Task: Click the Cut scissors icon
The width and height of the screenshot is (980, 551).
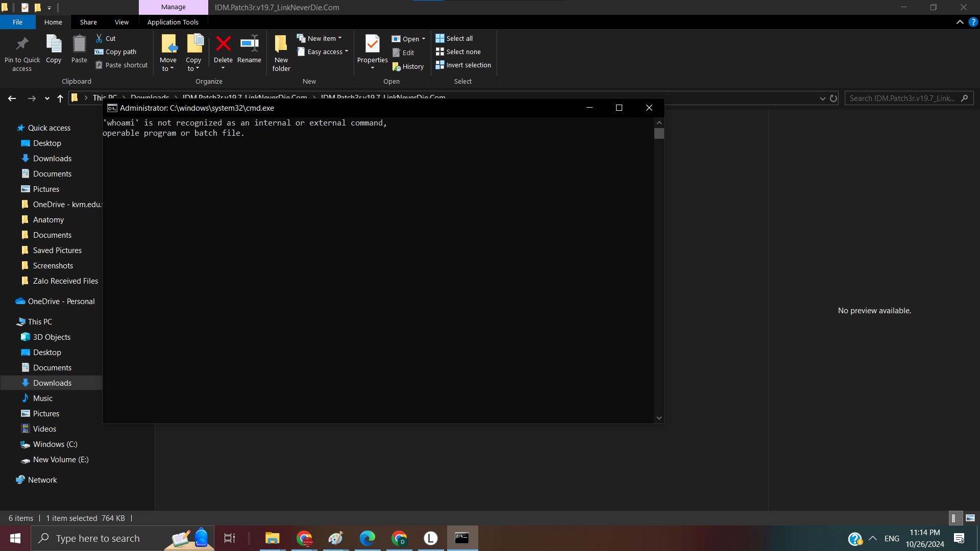Action: tap(100, 38)
